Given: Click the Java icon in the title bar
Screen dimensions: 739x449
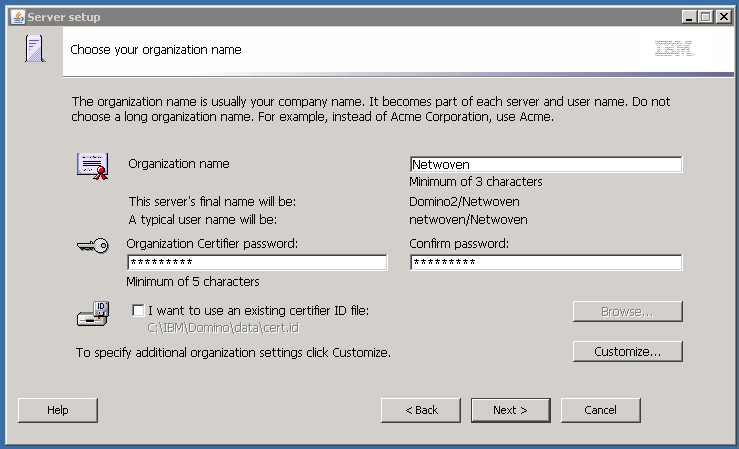Looking at the screenshot, I should [18, 17].
